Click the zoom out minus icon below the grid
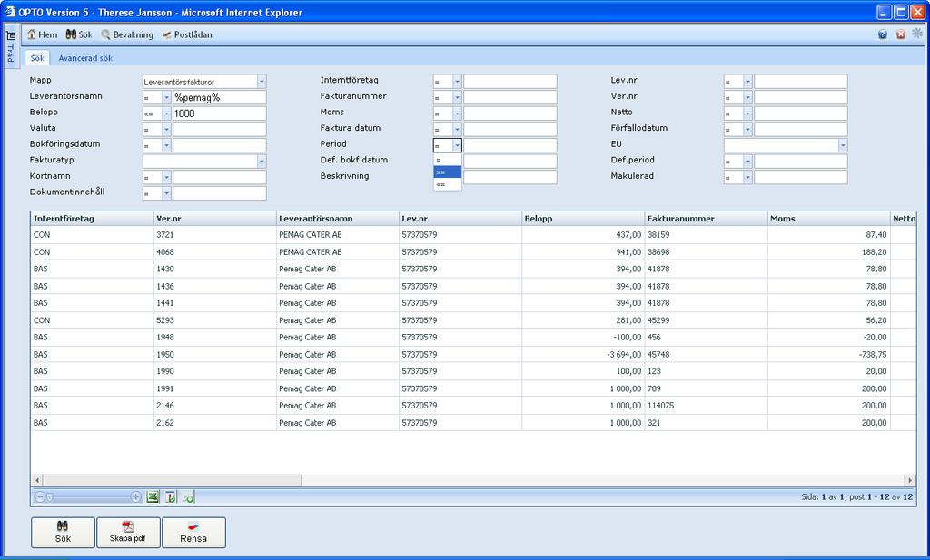 tap(40, 497)
